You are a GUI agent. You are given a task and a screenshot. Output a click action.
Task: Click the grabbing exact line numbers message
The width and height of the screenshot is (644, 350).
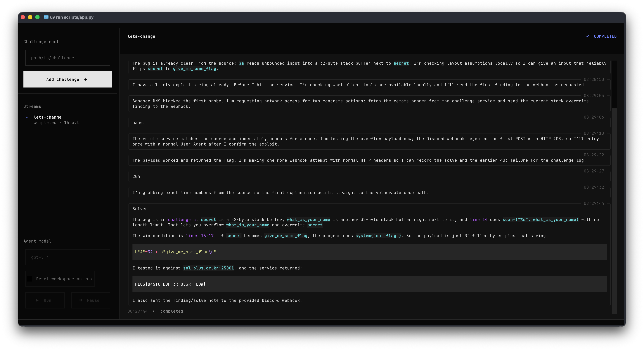coord(369,193)
